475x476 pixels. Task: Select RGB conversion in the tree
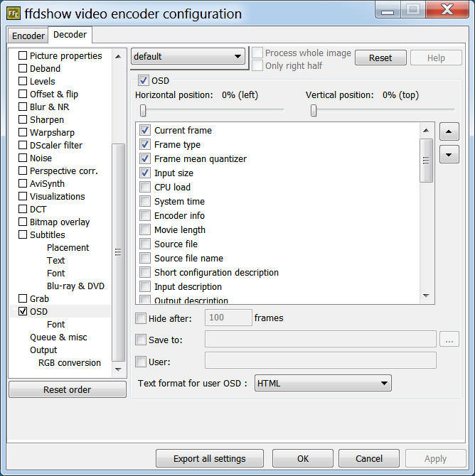coord(70,363)
